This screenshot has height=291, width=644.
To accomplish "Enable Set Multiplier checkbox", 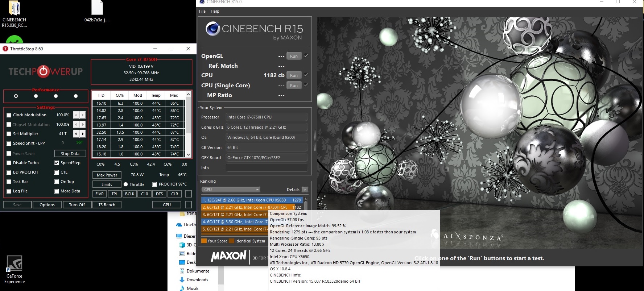I will tap(9, 134).
